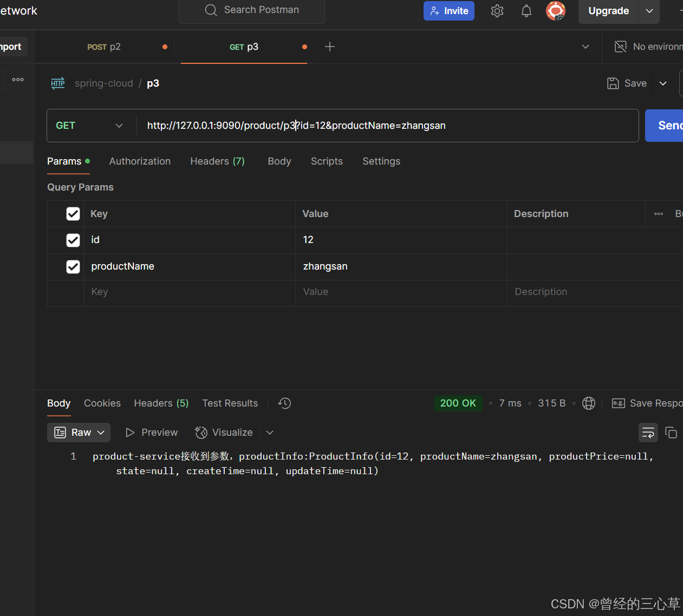This screenshot has width=683, height=616.
Task: Open the user avatar menu
Action: coord(556,11)
